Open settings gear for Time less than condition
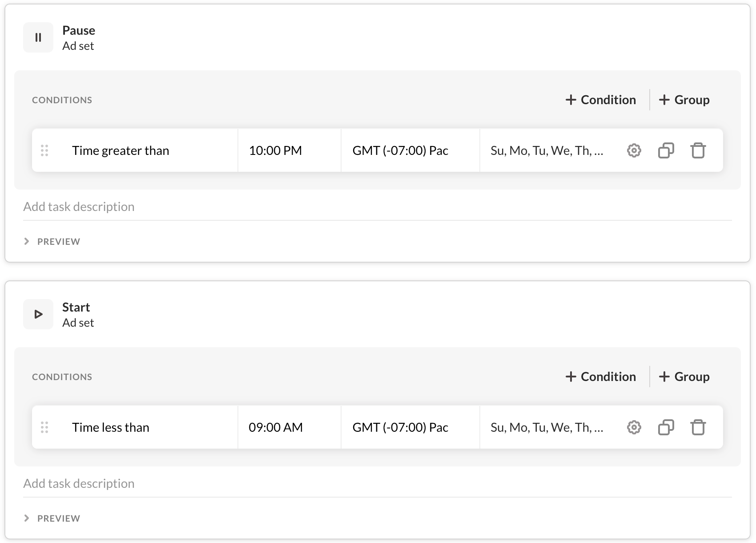The width and height of the screenshot is (756, 543). point(634,427)
